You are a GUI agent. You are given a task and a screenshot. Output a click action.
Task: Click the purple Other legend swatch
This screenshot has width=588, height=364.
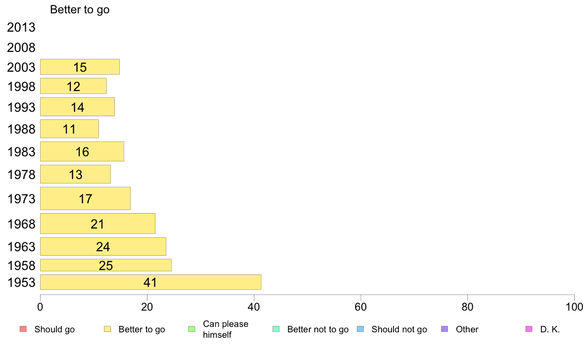click(x=445, y=329)
